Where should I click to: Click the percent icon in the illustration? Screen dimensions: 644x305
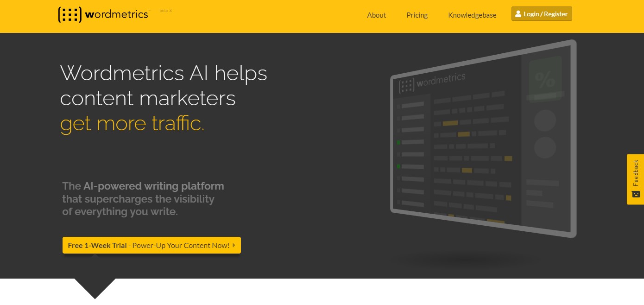[x=545, y=80]
